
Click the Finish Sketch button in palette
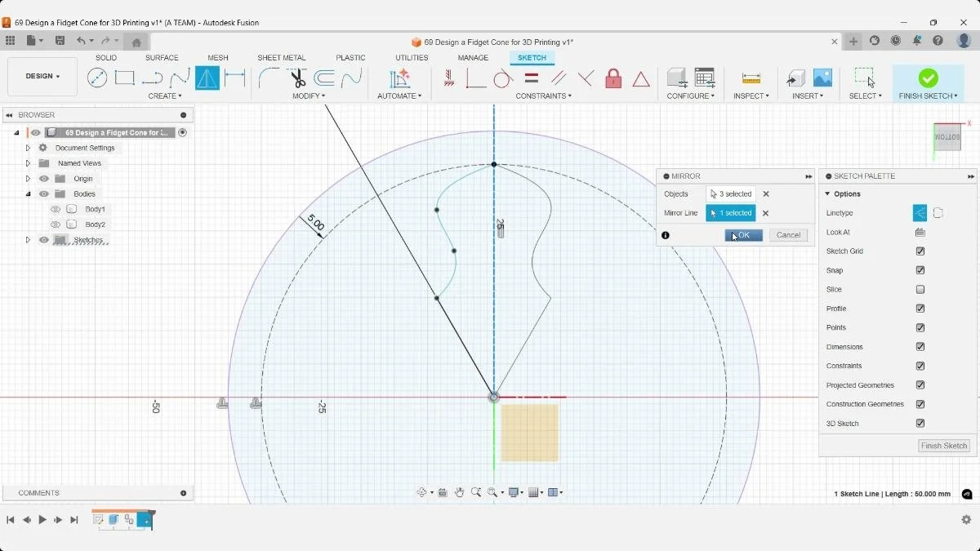(x=944, y=446)
